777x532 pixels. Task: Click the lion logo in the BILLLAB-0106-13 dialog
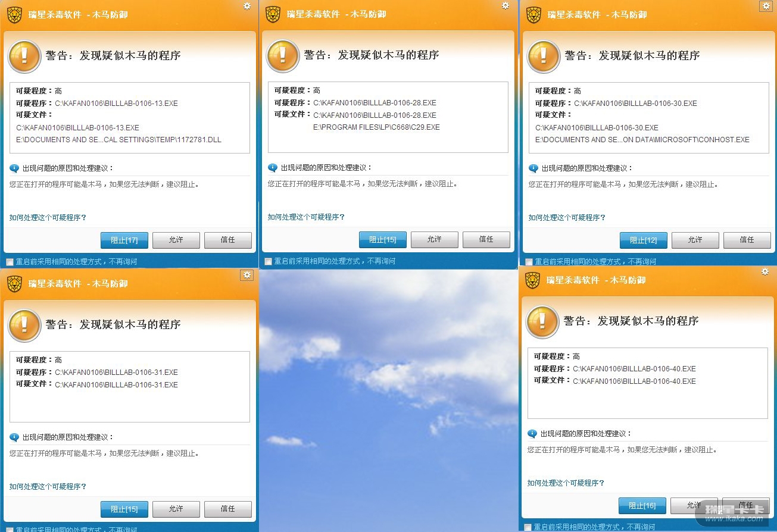(x=14, y=14)
